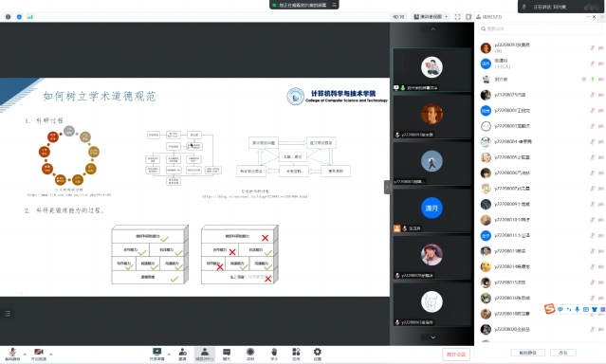Toggle the members panel button

coord(205,354)
